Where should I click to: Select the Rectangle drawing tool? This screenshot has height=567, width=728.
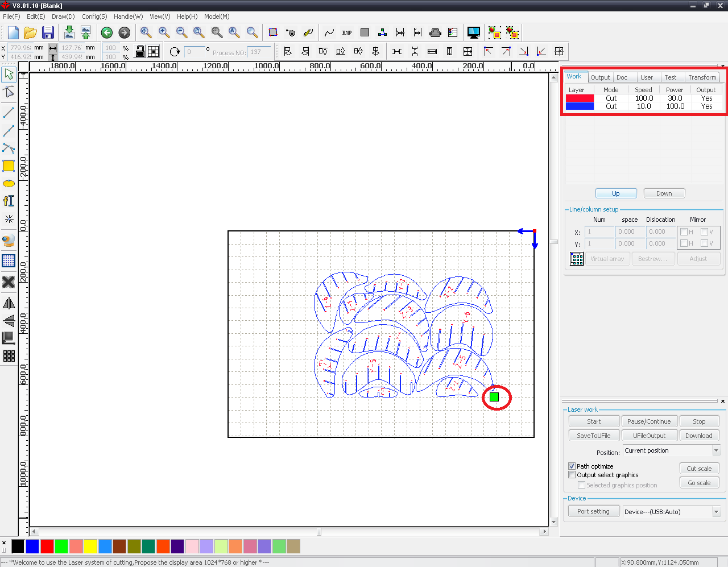(9, 166)
